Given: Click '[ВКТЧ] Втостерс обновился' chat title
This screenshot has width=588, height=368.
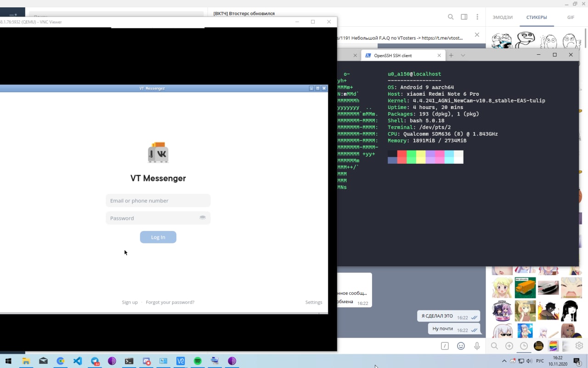Looking at the screenshot, I should [244, 13].
